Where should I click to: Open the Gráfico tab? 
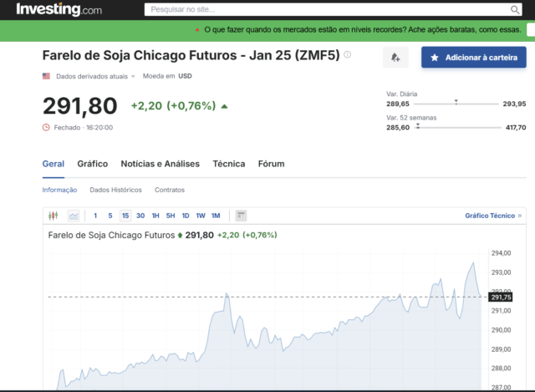point(93,164)
